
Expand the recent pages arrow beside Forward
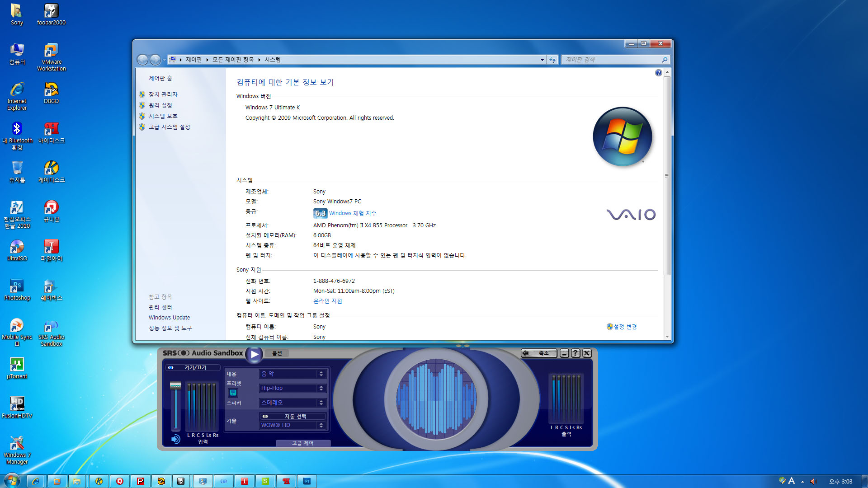pyautogui.click(x=164, y=60)
